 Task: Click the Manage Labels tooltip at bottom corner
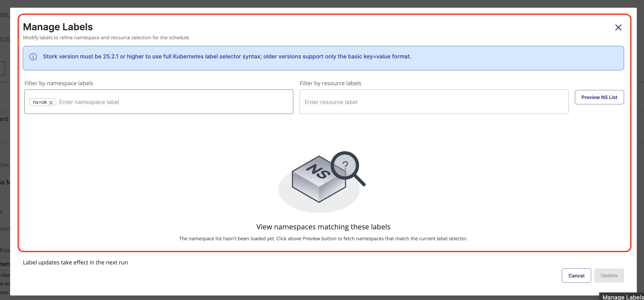622,297
